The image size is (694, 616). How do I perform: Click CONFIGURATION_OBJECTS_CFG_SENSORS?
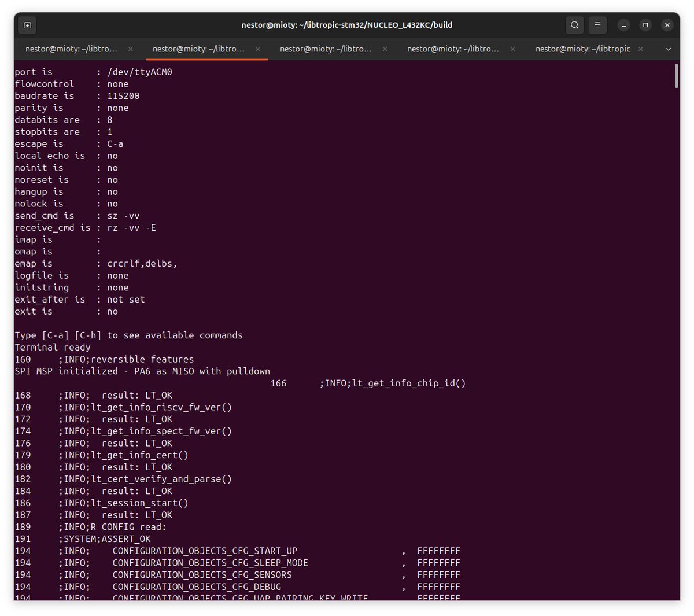[202, 575]
